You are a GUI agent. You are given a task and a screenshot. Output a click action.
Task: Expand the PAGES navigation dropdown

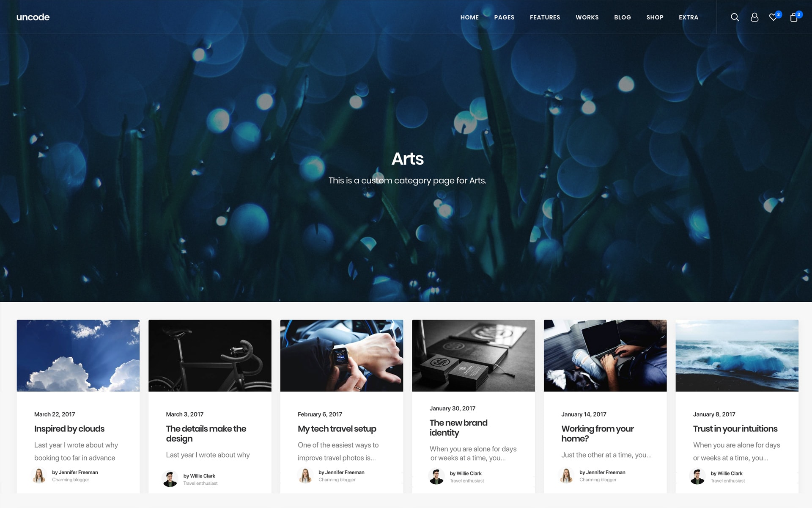pos(504,17)
